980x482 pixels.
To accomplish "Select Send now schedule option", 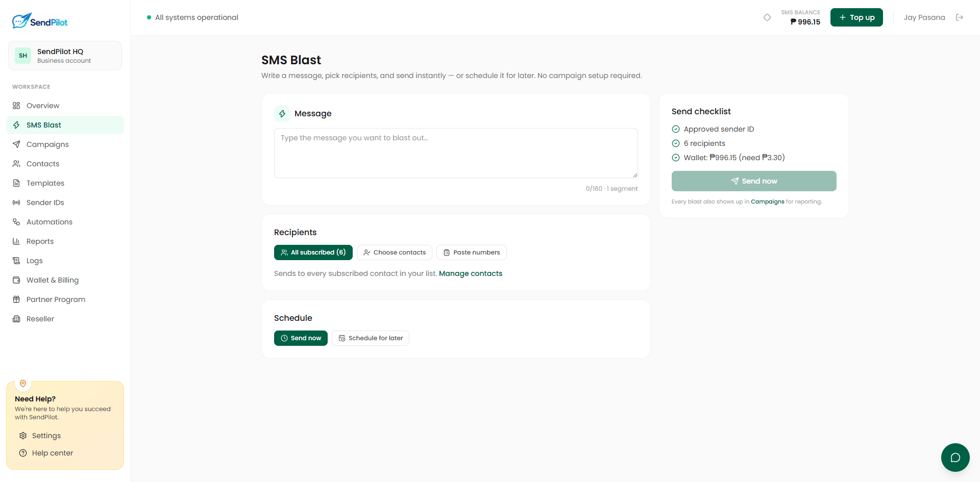I will (301, 338).
